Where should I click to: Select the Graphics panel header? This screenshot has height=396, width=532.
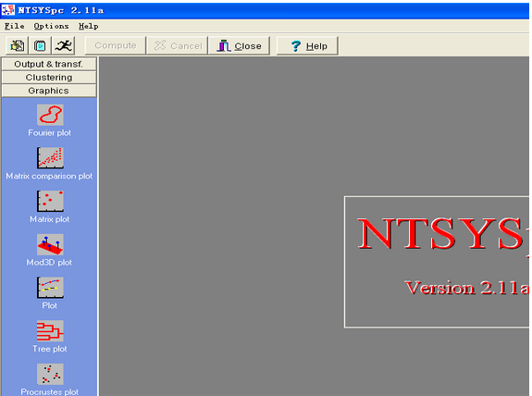[49, 91]
